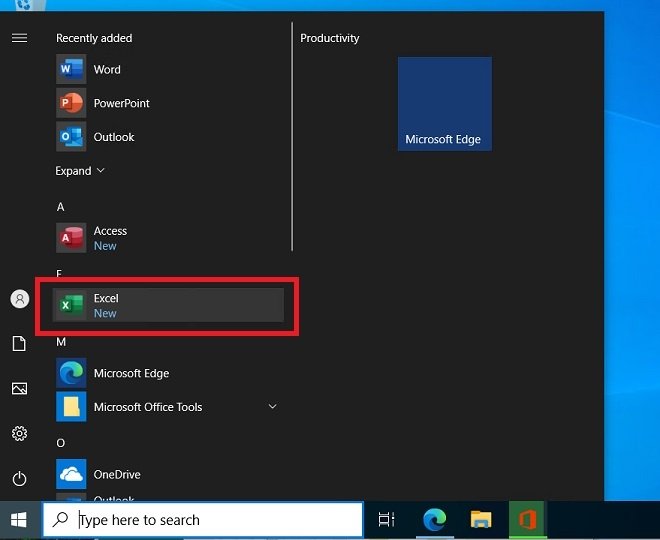660x540 pixels.
Task: Click the letter M section header
Action: [61, 342]
